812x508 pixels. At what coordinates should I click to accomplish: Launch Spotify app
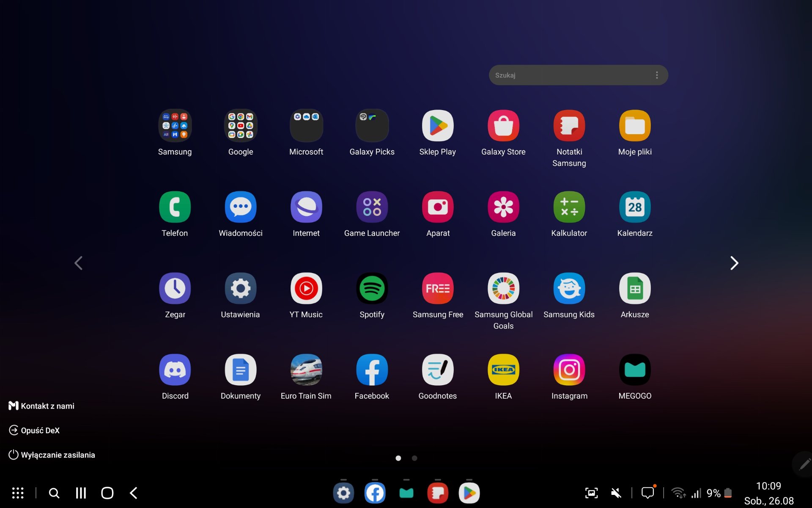pyautogui.click(x=372, y=288)
